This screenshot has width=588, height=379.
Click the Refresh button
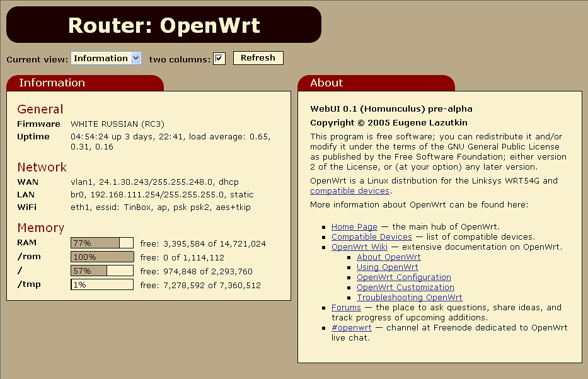coord(258,58)
